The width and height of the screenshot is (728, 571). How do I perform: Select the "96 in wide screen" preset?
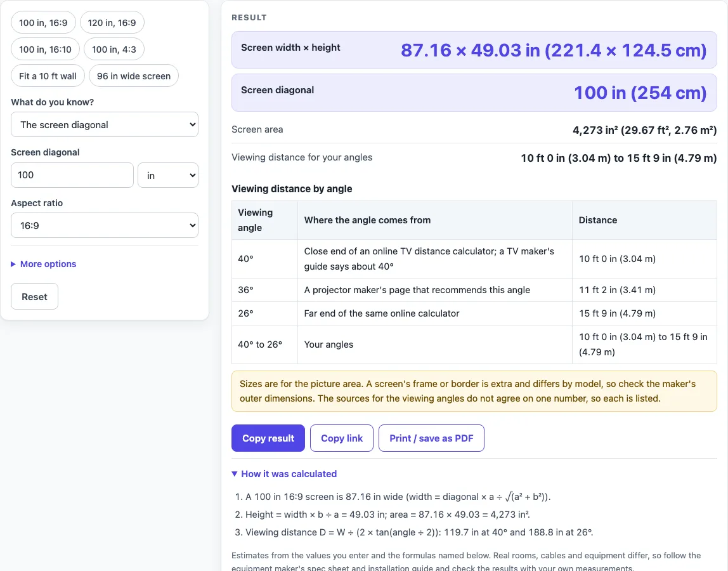point(134,76)
